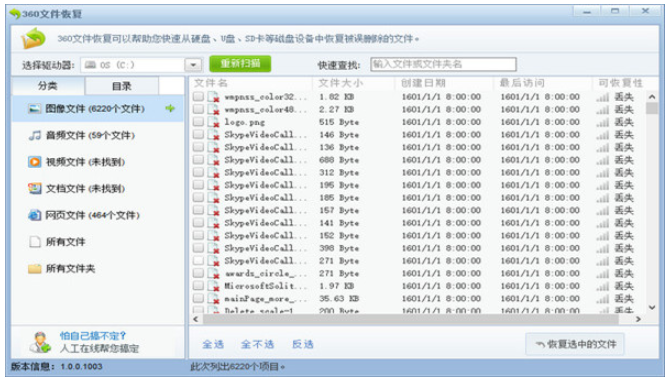Select the document files category icon
The image size is (668, 379).
(x=35, y=188)
